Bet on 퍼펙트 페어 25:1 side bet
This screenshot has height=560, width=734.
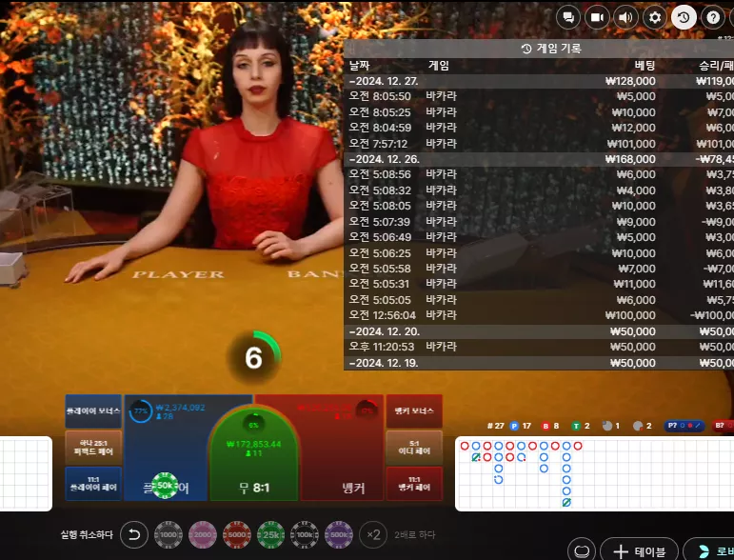[x=93, y=448]
